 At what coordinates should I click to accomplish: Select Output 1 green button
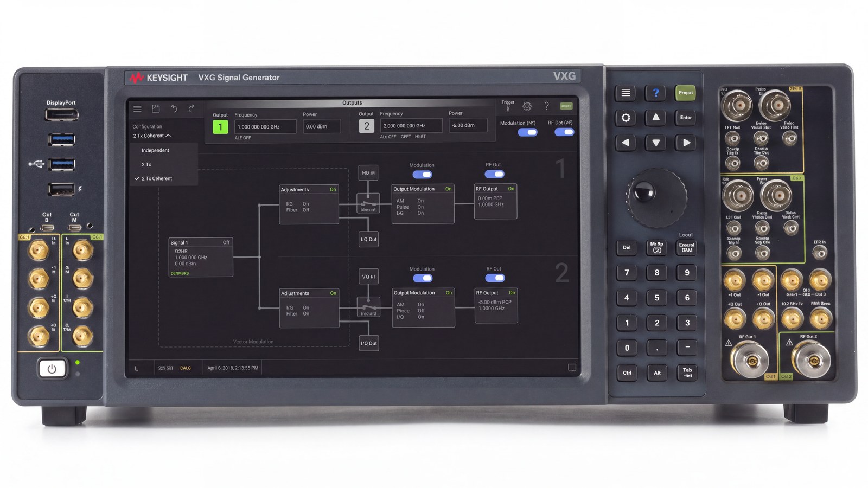[x=220, y=127]
